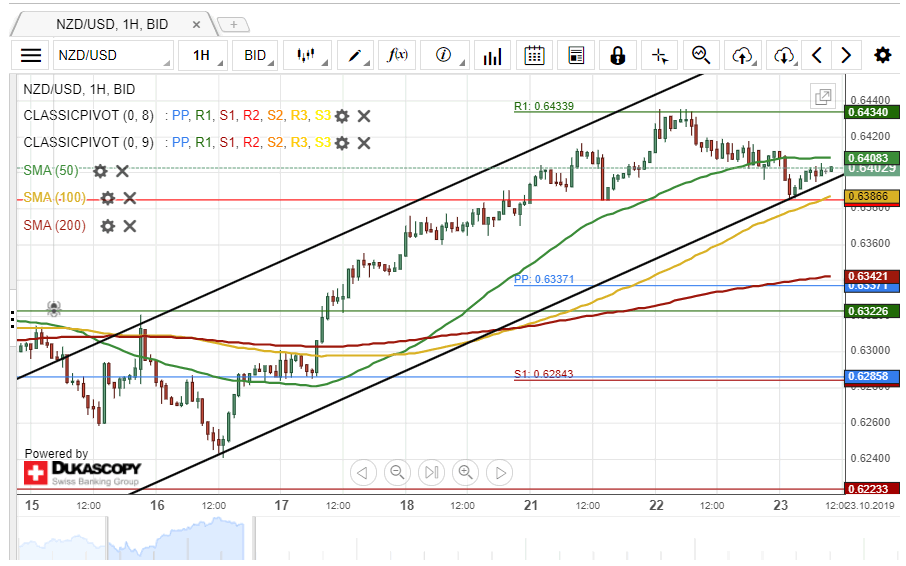Open settings for SMA (100) indicator

[107, 198]
